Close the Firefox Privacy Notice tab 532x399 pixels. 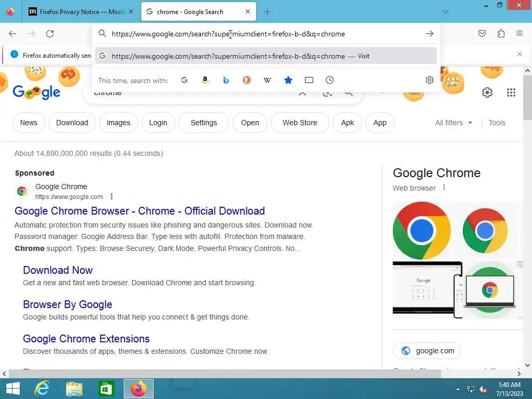(x=131, y=11)
